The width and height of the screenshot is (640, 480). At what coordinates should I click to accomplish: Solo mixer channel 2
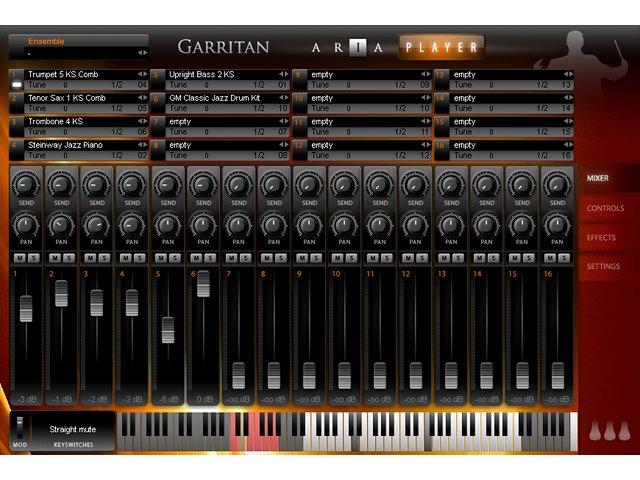[67, 258]
